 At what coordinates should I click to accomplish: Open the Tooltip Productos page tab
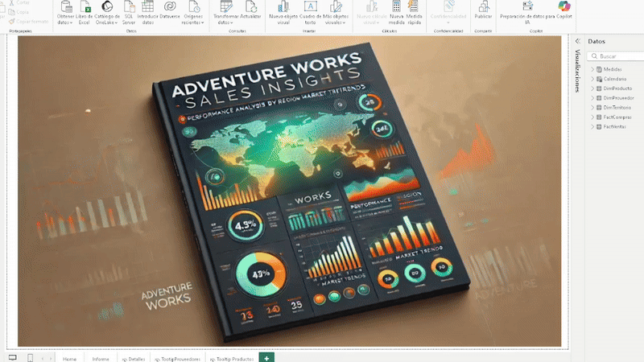[x=232, y=357]
